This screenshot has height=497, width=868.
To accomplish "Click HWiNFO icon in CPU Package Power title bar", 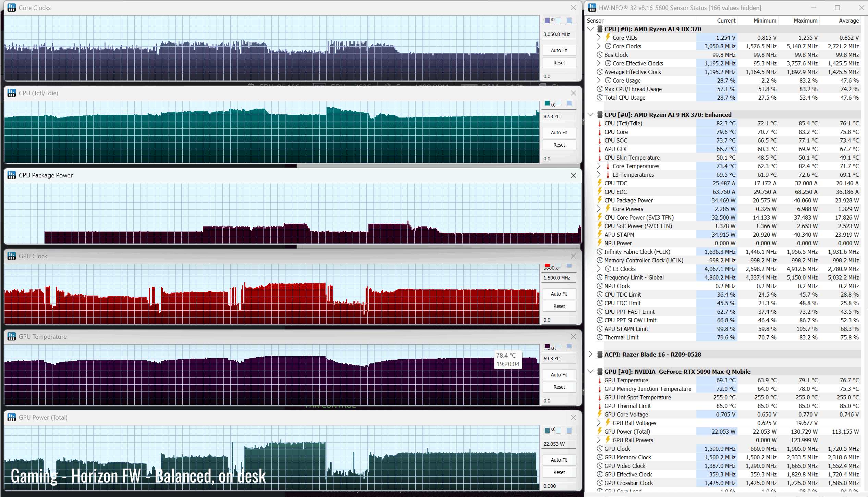I will pyautogui.click(x=12, y=175).
